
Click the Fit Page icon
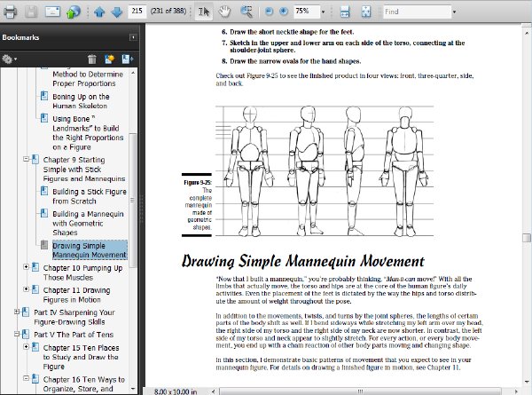(x=366, y=12)
